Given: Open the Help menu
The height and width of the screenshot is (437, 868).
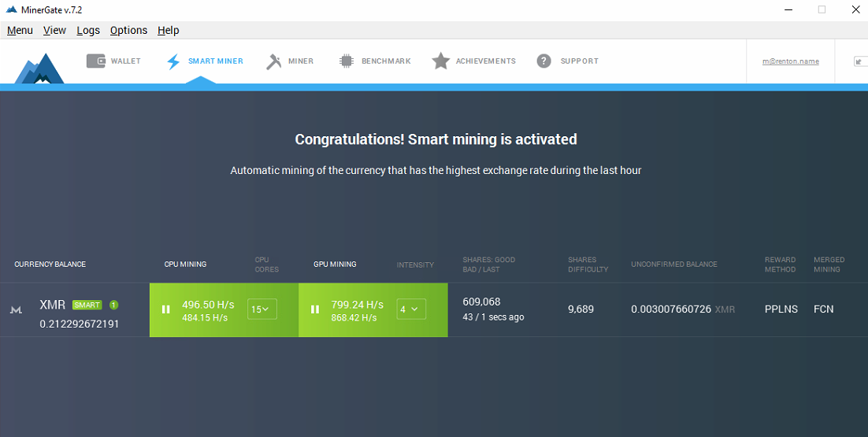Looking at the screenshot, I should coord(169,31).
